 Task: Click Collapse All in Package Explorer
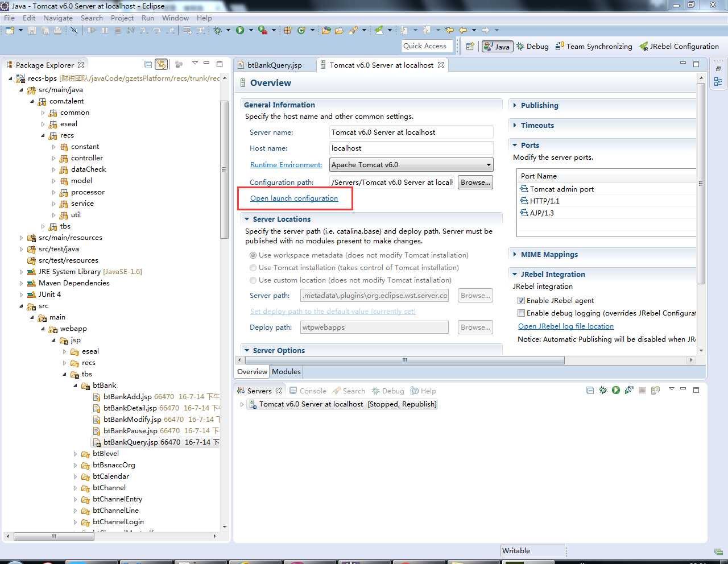pos(148,65)
